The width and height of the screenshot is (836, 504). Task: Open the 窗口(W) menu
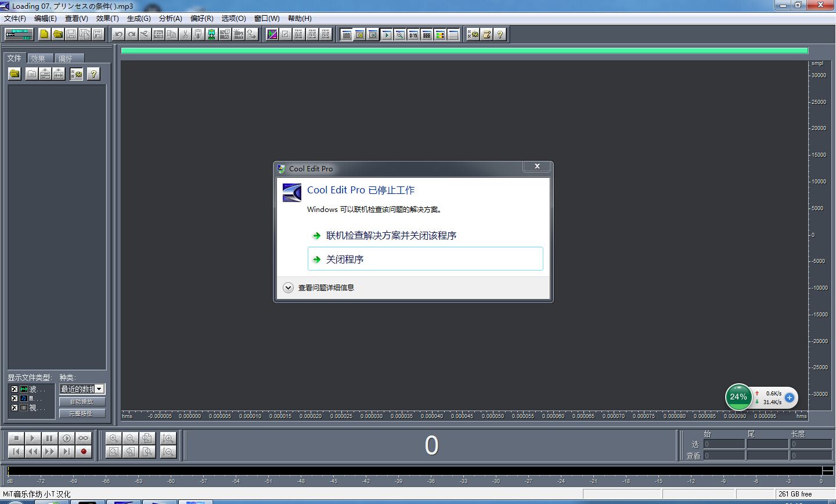(267, 19)
